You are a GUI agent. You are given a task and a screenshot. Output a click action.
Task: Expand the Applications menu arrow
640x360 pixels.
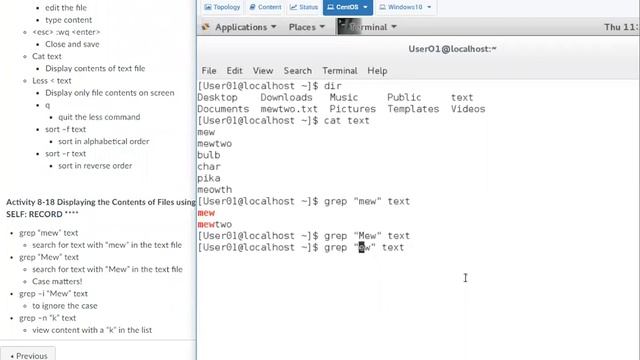point(273,27)
